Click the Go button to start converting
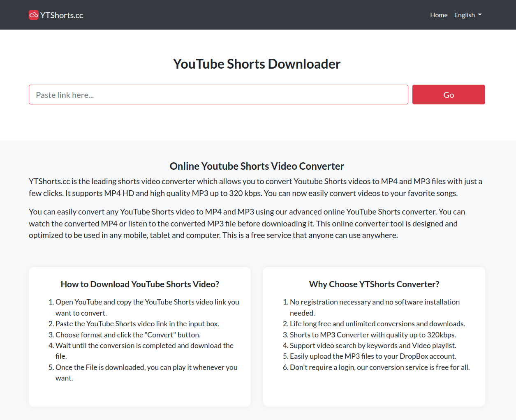The image size is (516, 420). 448,95
